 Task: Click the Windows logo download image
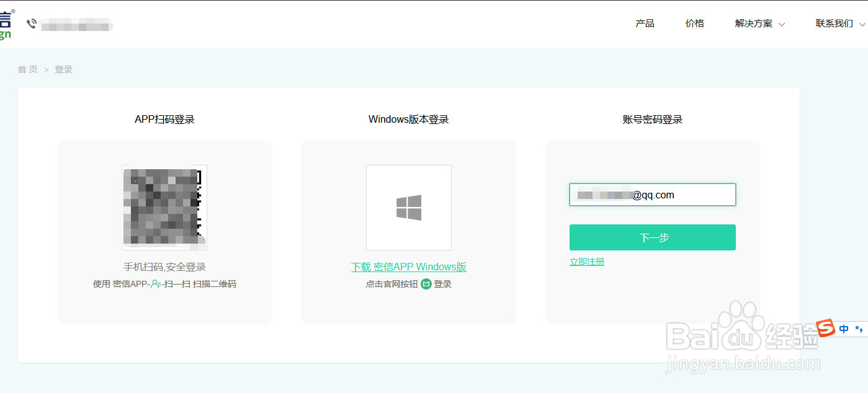tap(409, 208)
